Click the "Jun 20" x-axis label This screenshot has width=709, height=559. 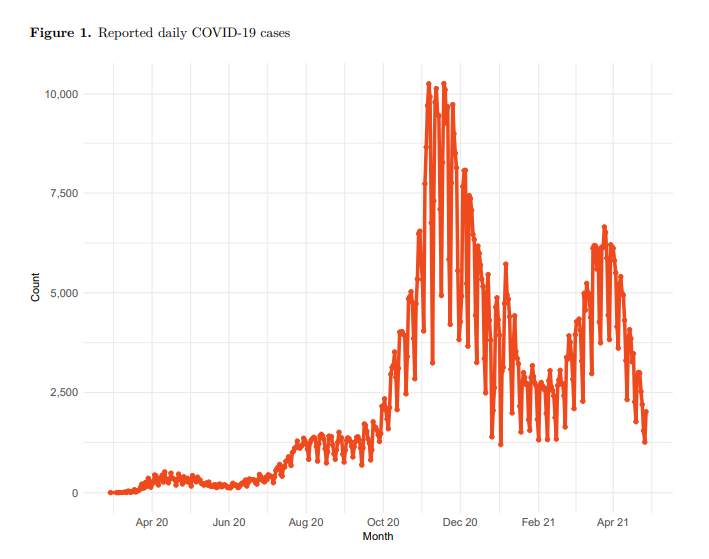click(x=229, y=522)
